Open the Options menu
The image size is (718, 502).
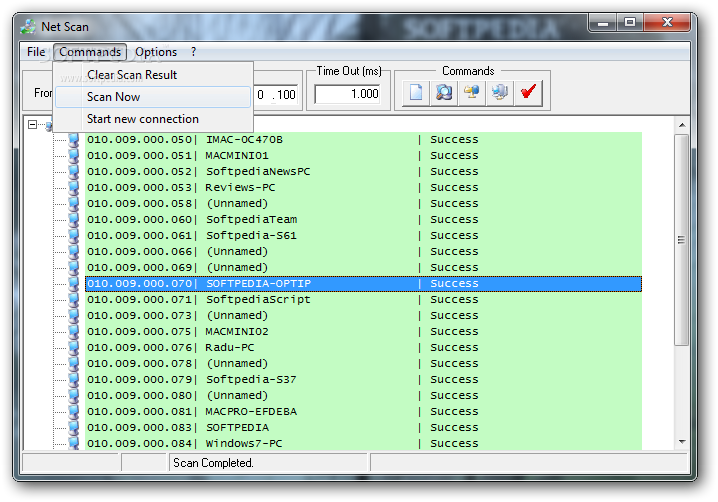(156, 52)
